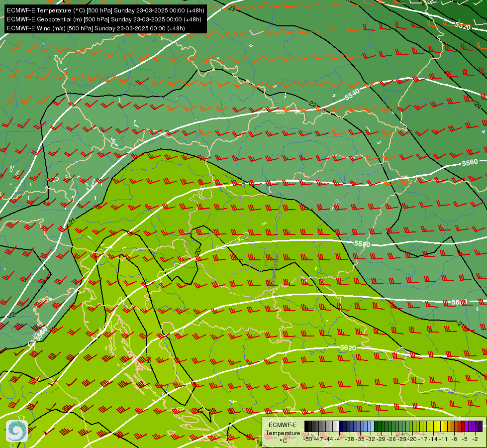Select the ECMWF-E Geopotential header line
Viewport: 487px width, 448px height.
(104, 19)
